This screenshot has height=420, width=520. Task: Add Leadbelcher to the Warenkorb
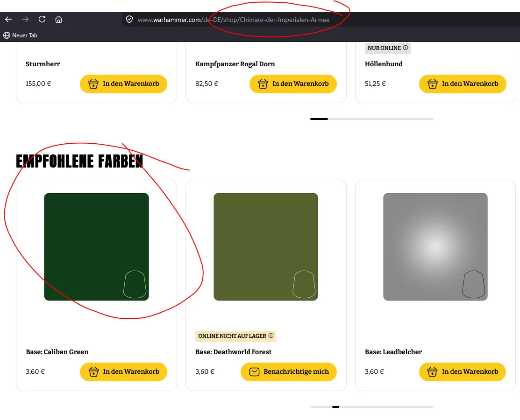(x=463, y=371)
